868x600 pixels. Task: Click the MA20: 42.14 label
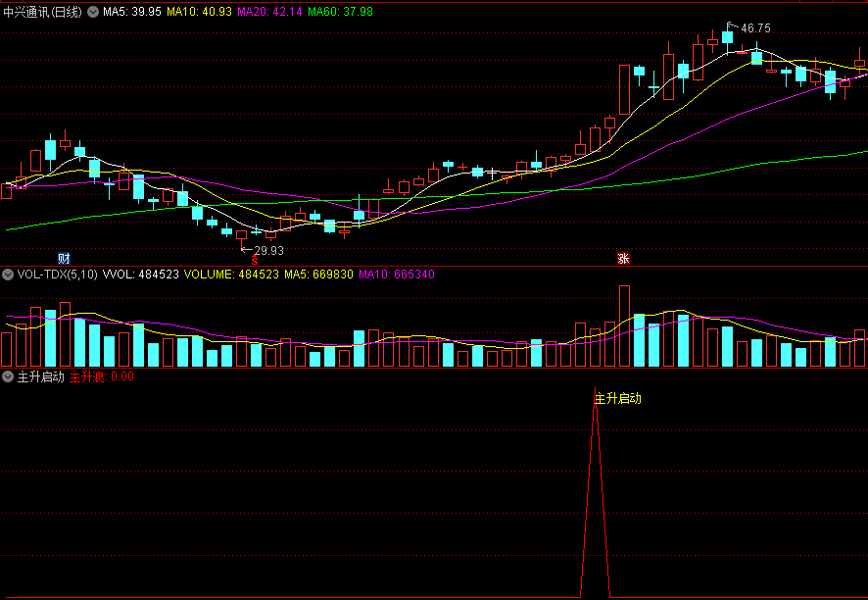[269, 12]
